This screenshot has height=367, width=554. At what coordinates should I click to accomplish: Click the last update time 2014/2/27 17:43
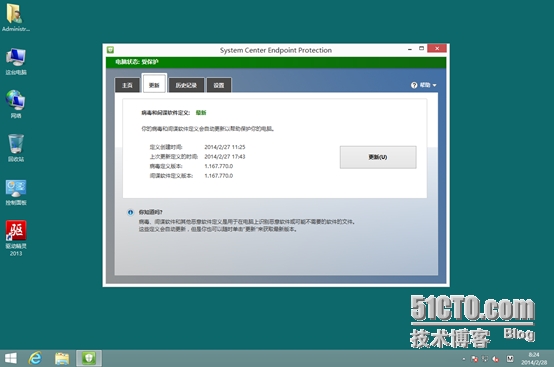coord(225,156)
